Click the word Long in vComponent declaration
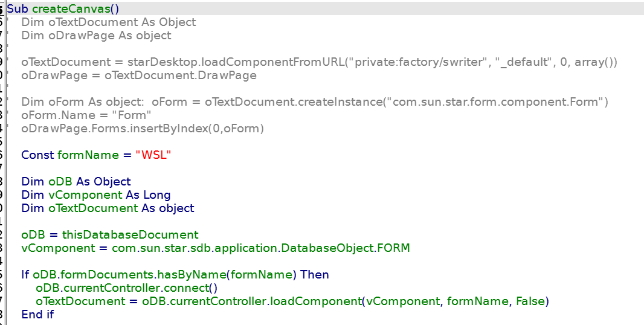The height and width of the screenshot is (325, 644). pyautogui.click(x=156, y=195)
